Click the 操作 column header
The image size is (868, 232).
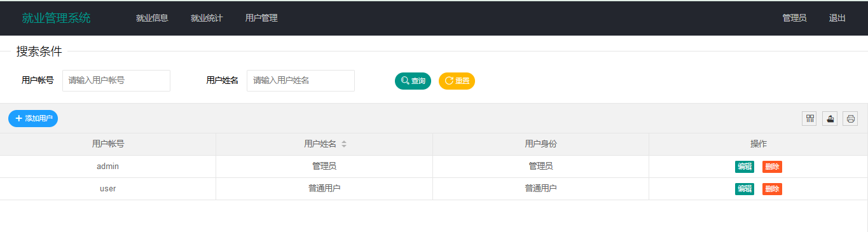758,144
